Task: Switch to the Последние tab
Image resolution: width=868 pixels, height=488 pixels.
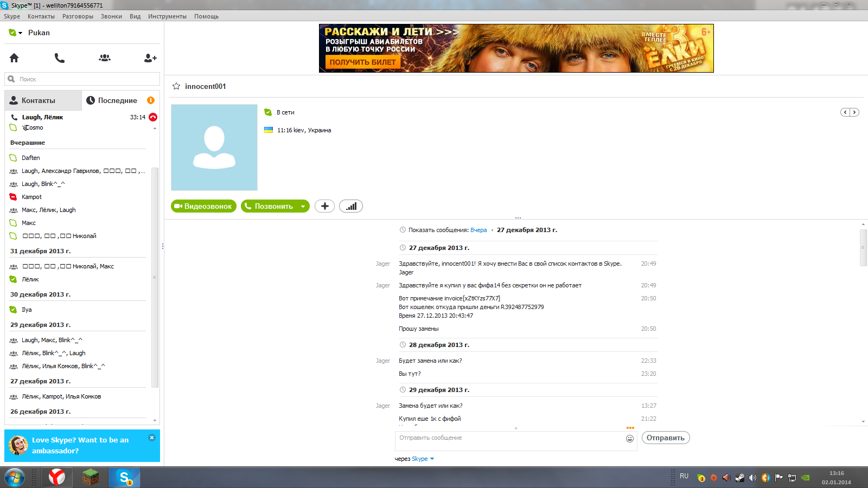Action: coord(120,100)
